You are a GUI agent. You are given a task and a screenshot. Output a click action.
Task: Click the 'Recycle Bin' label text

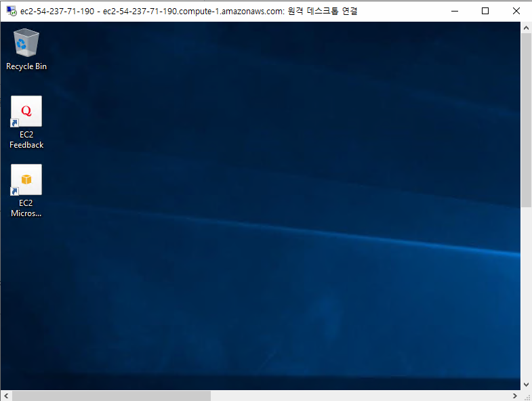coord(26,66)
